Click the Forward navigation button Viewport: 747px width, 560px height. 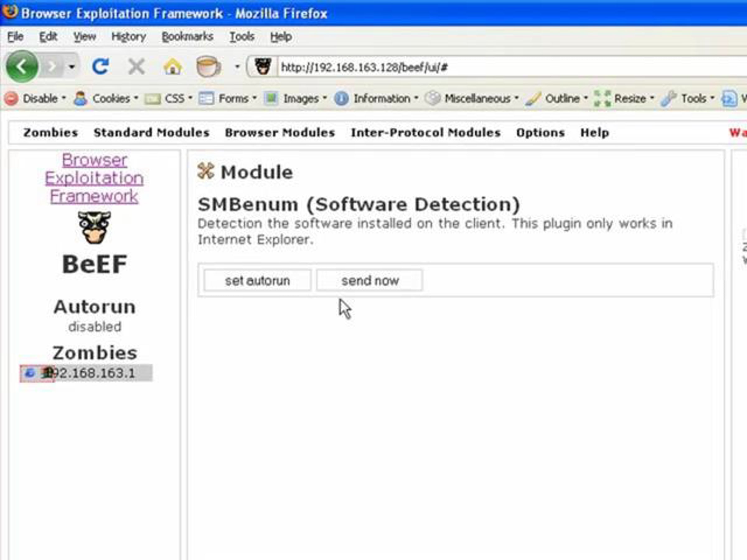pos(52,67)
